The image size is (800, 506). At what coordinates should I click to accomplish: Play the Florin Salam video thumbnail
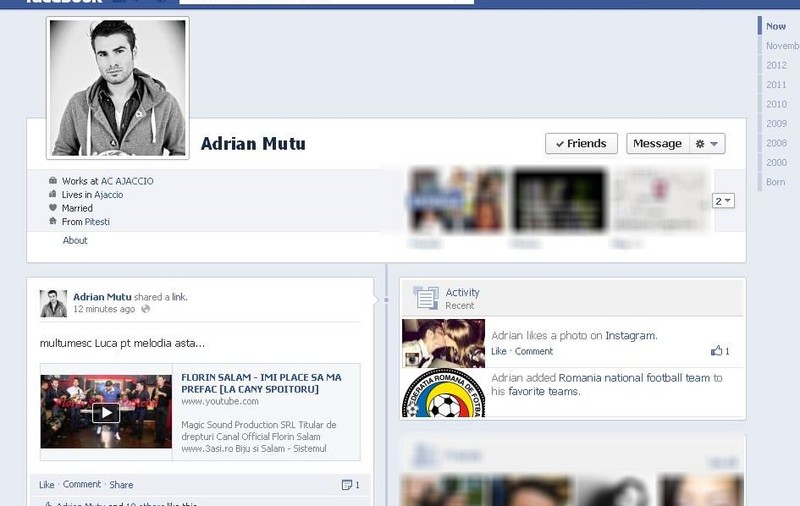pyautogui.click(x=106, y=412)
